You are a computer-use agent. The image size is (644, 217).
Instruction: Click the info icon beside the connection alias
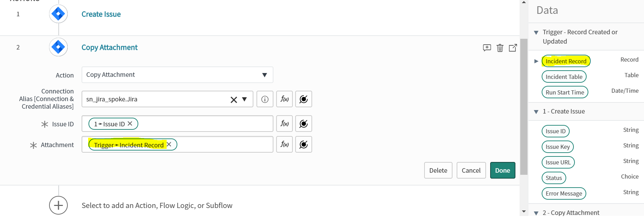(x=265, y=99)
